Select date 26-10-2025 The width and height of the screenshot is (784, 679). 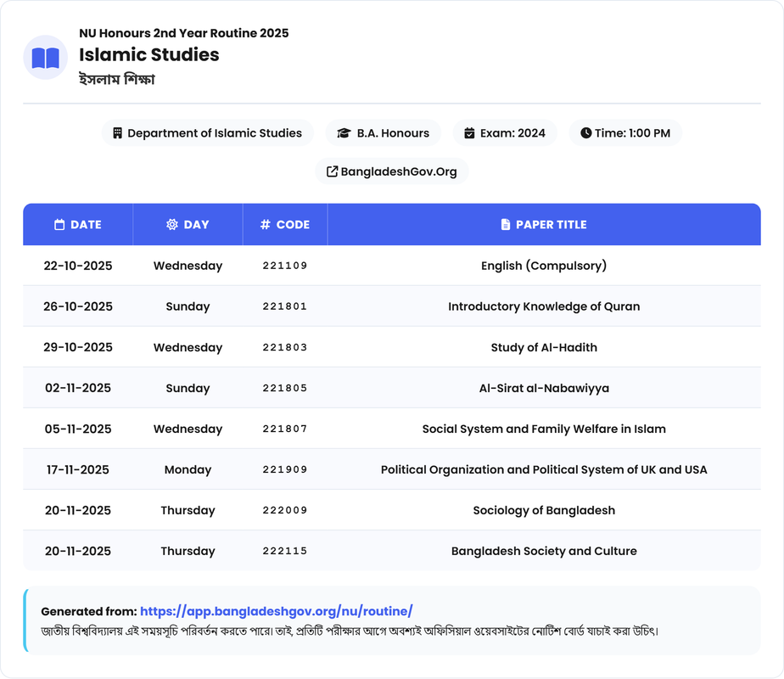point(78,306)
